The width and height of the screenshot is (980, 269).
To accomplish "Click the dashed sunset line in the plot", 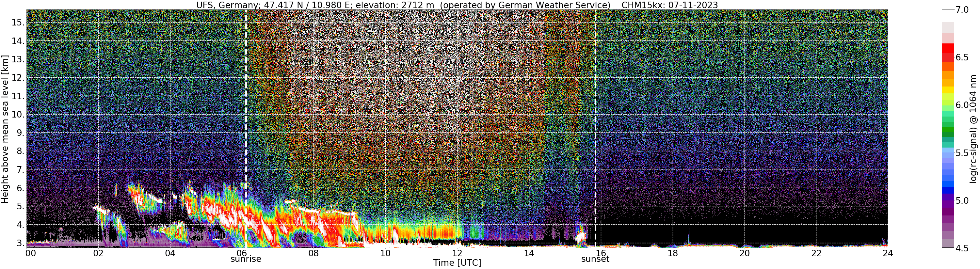I will [x=595, y=129].
